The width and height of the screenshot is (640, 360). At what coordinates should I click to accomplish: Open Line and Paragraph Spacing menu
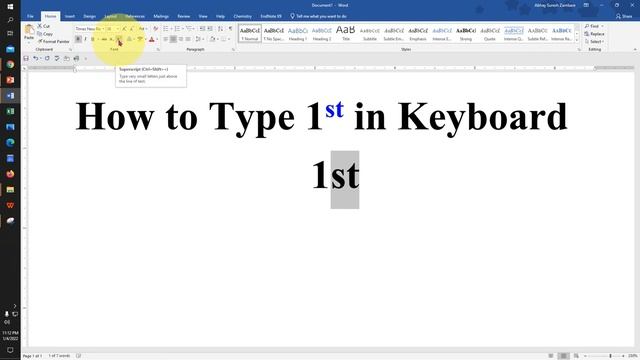pos(199,39)
